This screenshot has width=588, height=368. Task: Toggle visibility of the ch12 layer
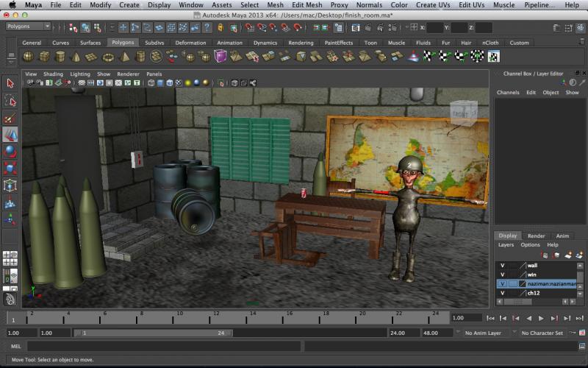click(503, 293)
